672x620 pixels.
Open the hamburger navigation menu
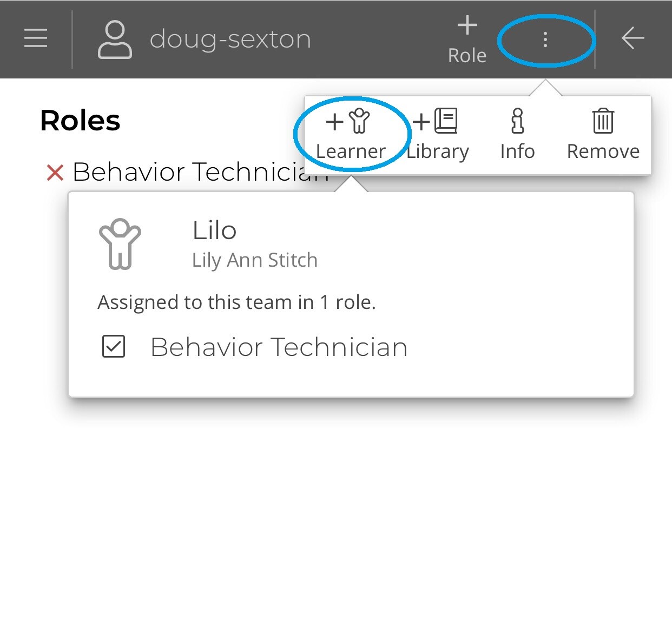click(35, 38)
